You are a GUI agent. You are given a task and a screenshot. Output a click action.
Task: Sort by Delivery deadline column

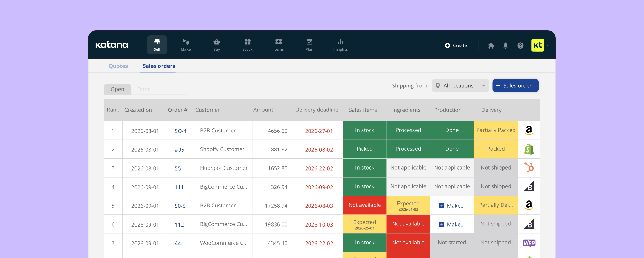(x=317, y=110)
